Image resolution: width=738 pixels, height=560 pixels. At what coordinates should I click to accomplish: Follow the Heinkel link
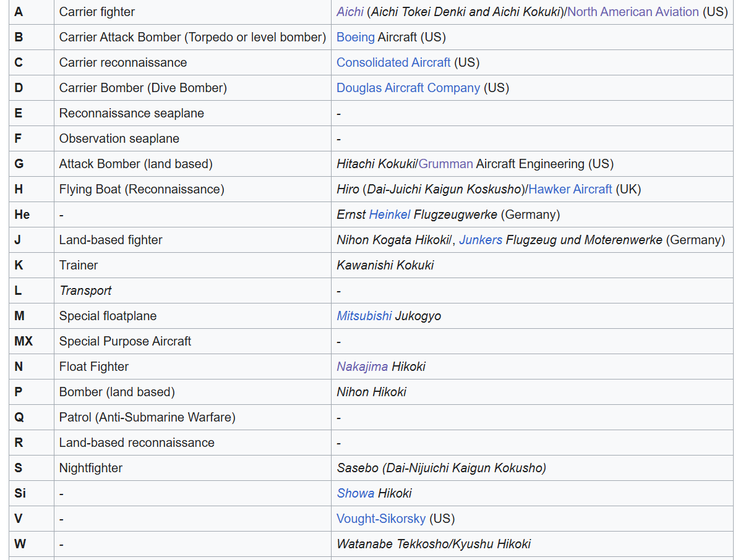[390, 214]
